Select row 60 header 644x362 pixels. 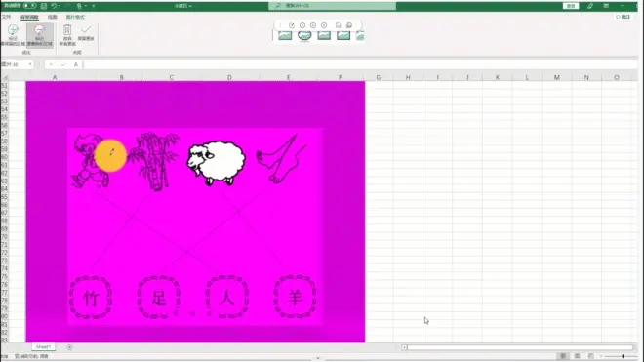(5, 157)
